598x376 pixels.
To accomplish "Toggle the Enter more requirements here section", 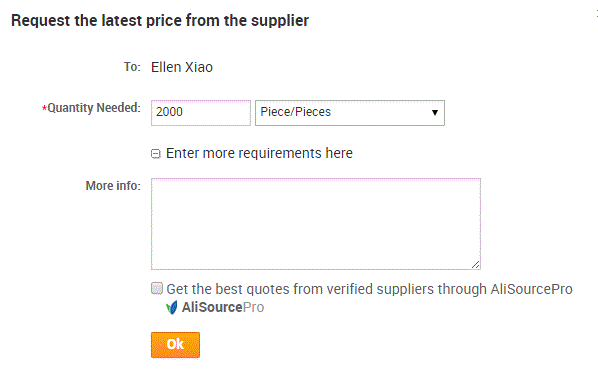I will pos(259,153).
